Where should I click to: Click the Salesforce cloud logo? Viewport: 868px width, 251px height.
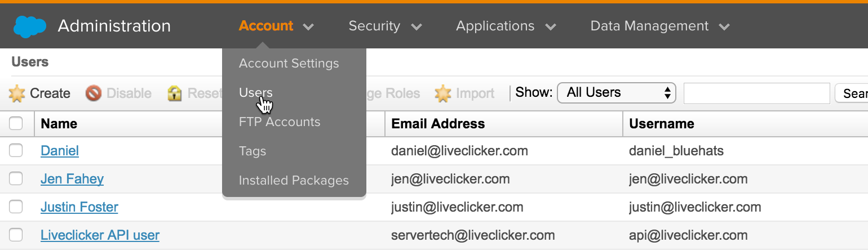30,26
